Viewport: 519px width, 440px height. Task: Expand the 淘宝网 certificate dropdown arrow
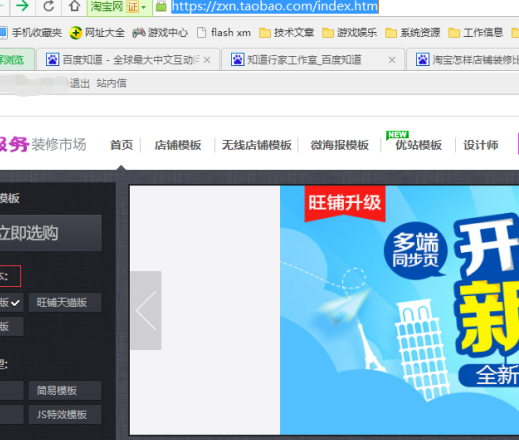[144, 7]
